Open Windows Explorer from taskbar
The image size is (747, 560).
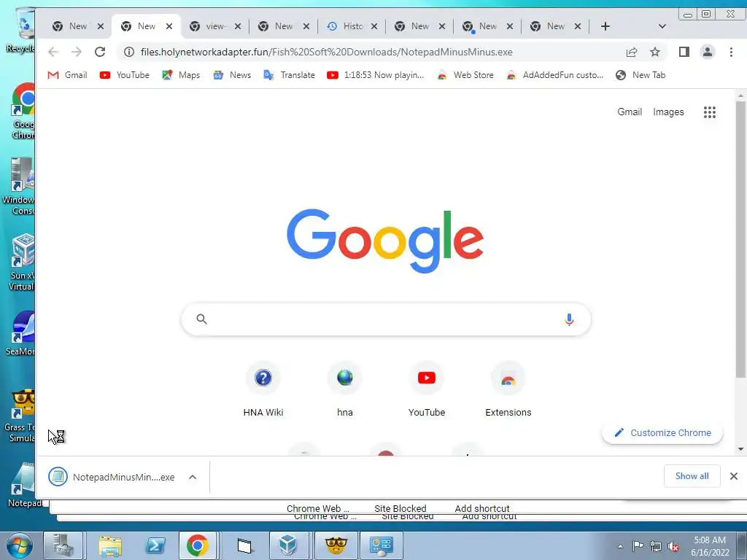click(x=110, y=545)
